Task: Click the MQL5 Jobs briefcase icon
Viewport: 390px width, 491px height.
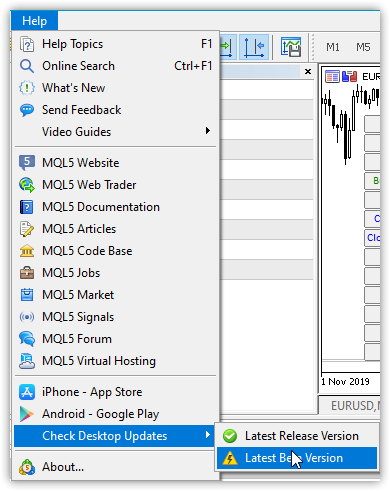Action: pos(27,273)
